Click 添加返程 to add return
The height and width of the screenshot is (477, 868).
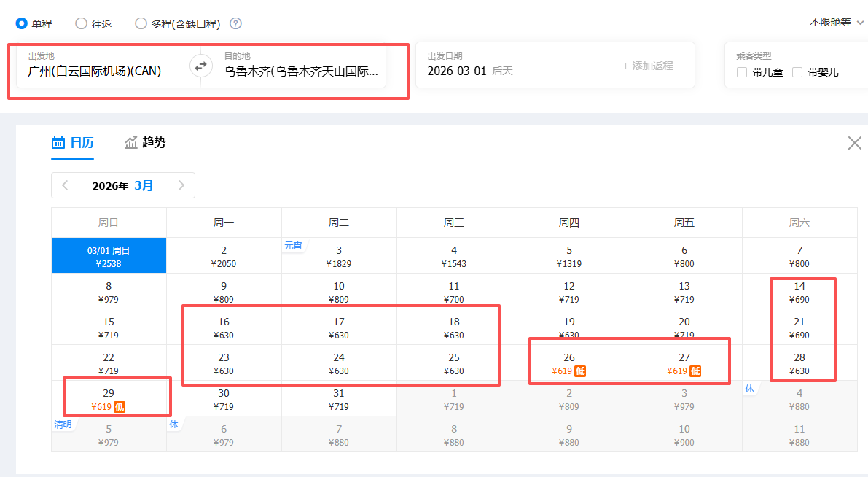pos(647,66)
